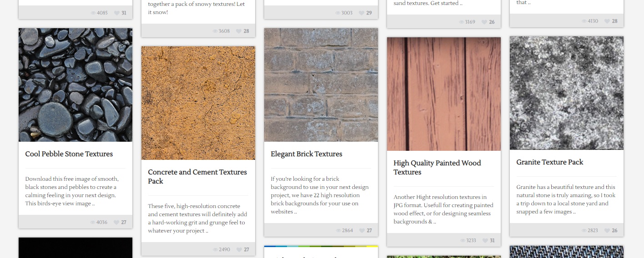Click the heart icon next to 4130 views
The height and width of the screenshot is (258, 644).
607,21
